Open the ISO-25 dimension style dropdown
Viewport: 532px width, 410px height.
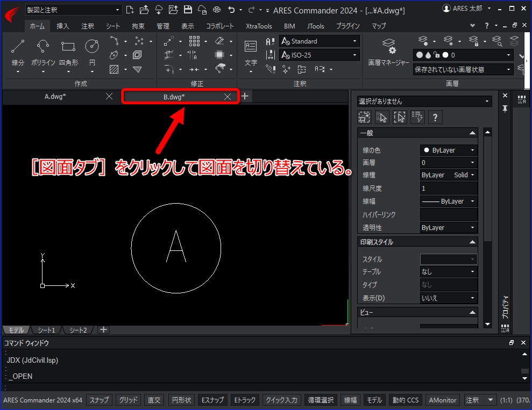tap(320, 55)
